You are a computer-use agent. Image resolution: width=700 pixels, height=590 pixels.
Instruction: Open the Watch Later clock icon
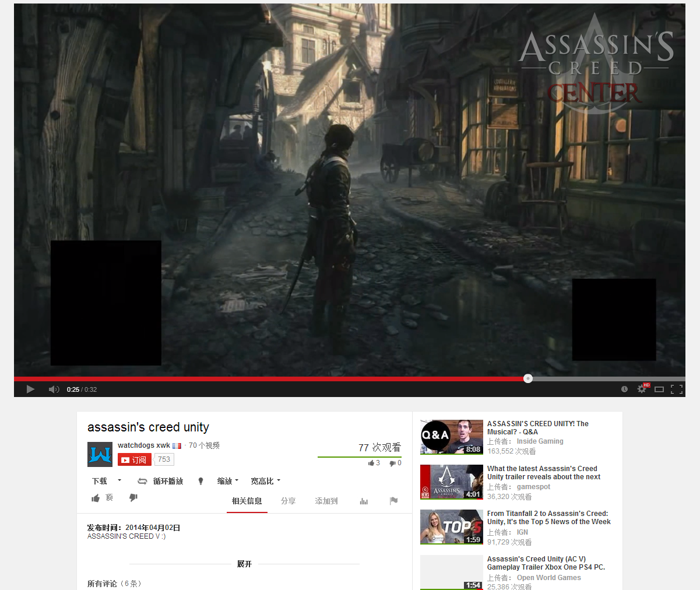tap(624, 389)
